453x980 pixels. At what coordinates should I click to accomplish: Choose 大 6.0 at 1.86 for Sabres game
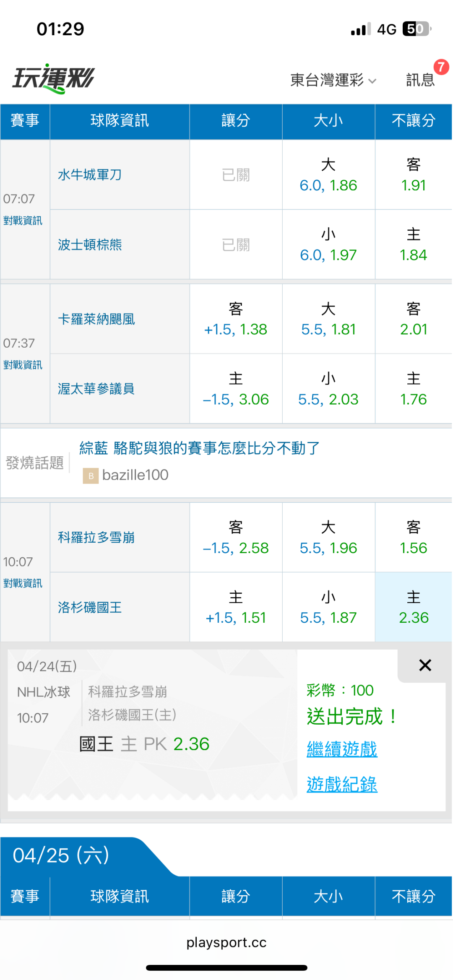pos(328,175)
